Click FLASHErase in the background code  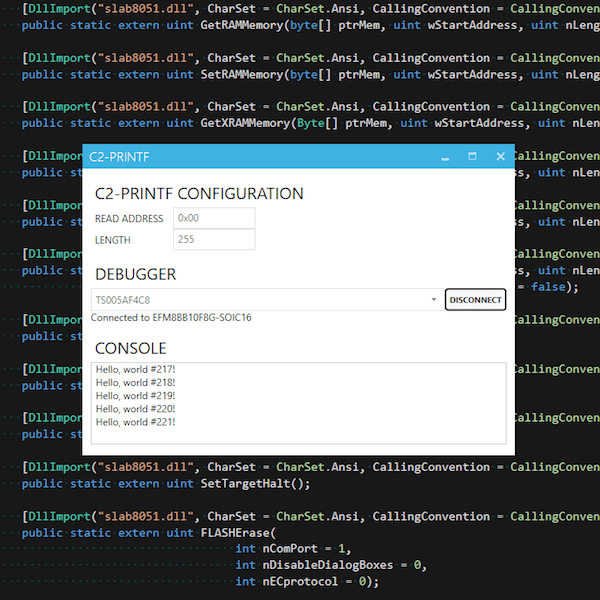coord(234,533)
